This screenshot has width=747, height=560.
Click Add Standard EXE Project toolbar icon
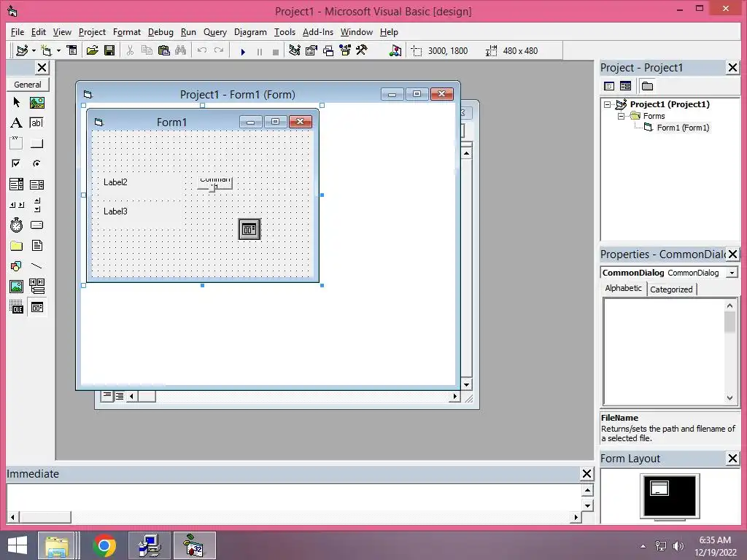pos(21,50)
